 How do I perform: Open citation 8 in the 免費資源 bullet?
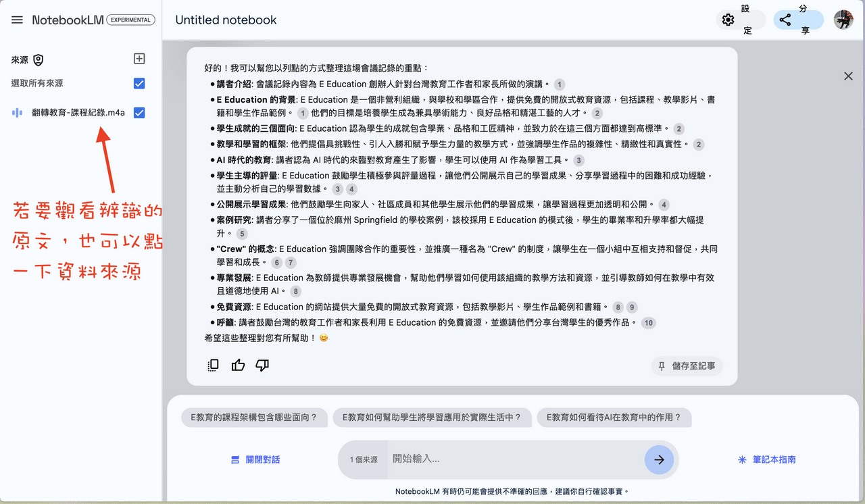(x=618, y=307)
